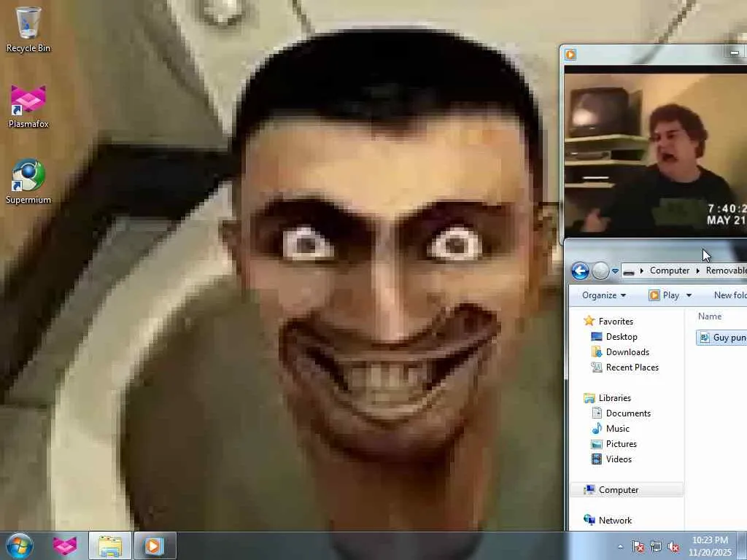Open the Organize menu
This screenshot has width=747, height=560.
click(x=603, y=295)
